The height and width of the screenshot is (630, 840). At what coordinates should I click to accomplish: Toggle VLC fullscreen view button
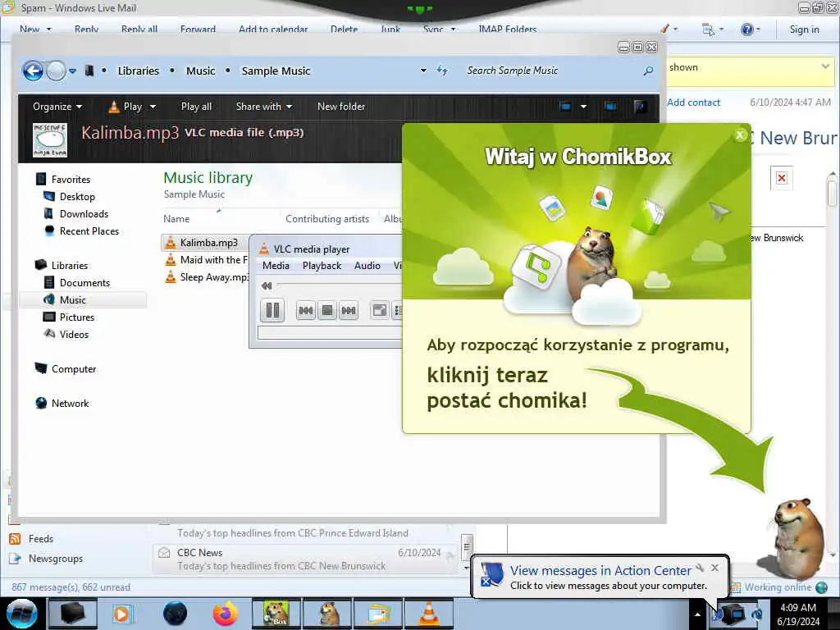(379, 310)
